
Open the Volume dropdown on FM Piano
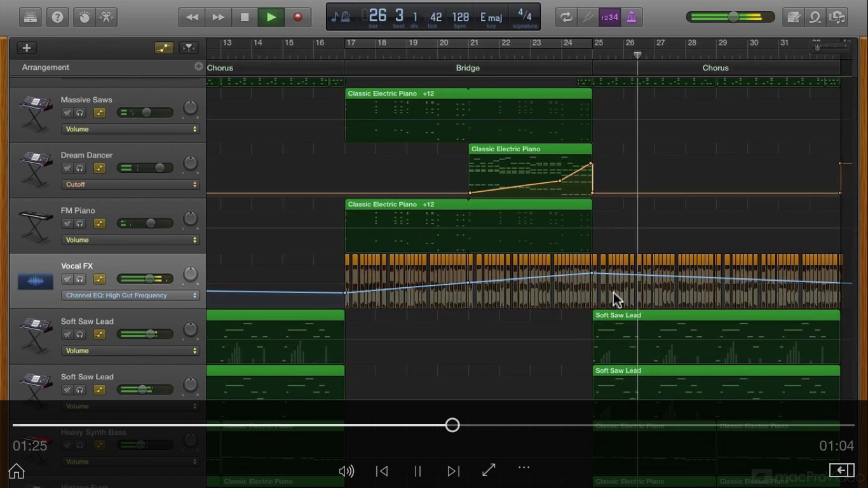tap(130, 240)
